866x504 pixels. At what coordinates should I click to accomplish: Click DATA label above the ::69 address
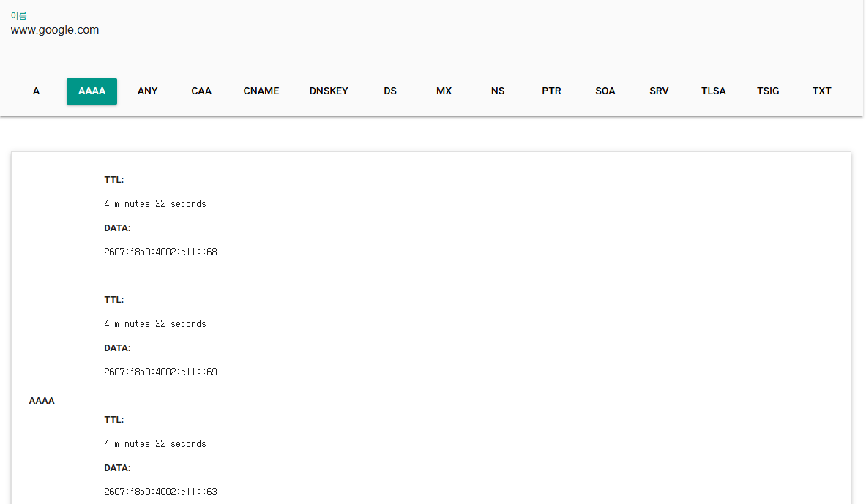pos(117,348)
